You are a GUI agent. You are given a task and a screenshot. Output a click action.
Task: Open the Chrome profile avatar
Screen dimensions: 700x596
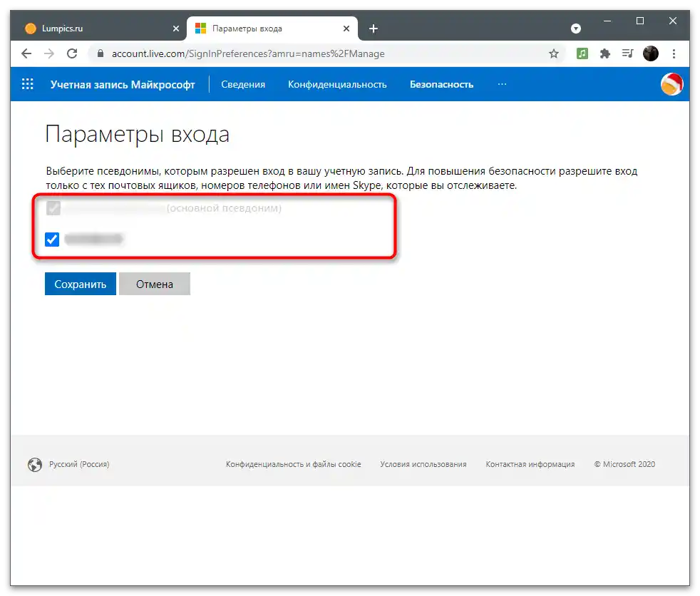click(650, 53)
